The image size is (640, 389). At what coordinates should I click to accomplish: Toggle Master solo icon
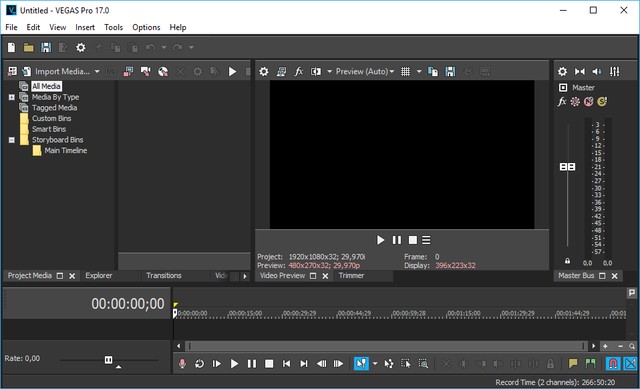[x=602, y=102]
